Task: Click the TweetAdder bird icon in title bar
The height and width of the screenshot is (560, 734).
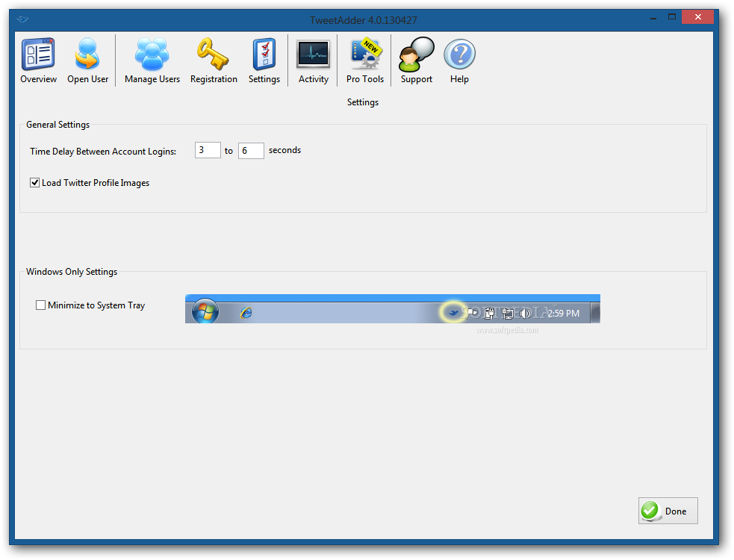Action: (22, 19)
